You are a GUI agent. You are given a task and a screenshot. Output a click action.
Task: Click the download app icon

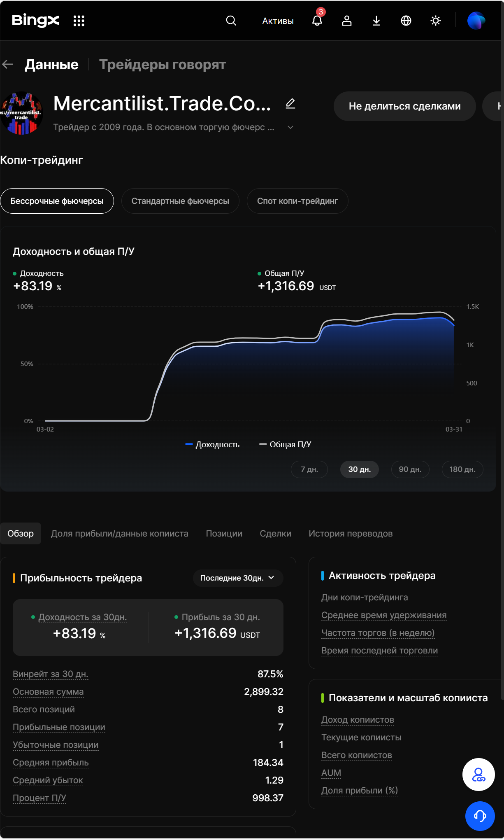tap(376, 21)
